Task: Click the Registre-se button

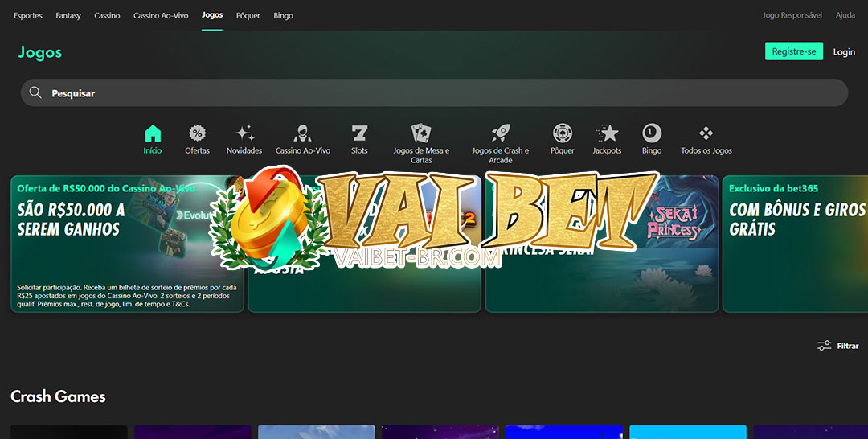Action: pos(794,51)
